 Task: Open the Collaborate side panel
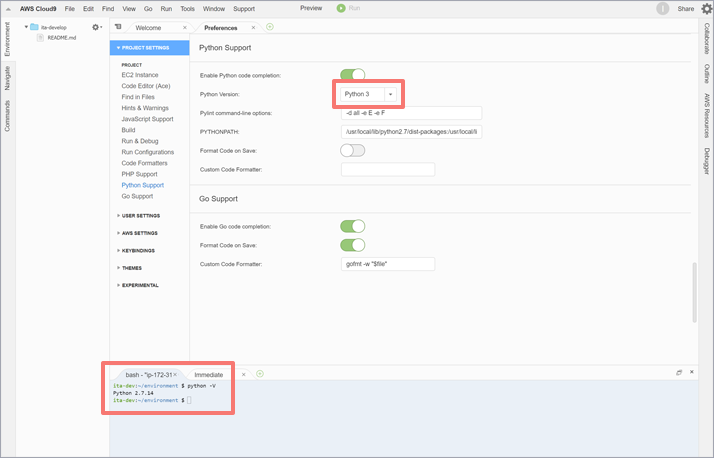pyautogui.click(x=706, y=39)
